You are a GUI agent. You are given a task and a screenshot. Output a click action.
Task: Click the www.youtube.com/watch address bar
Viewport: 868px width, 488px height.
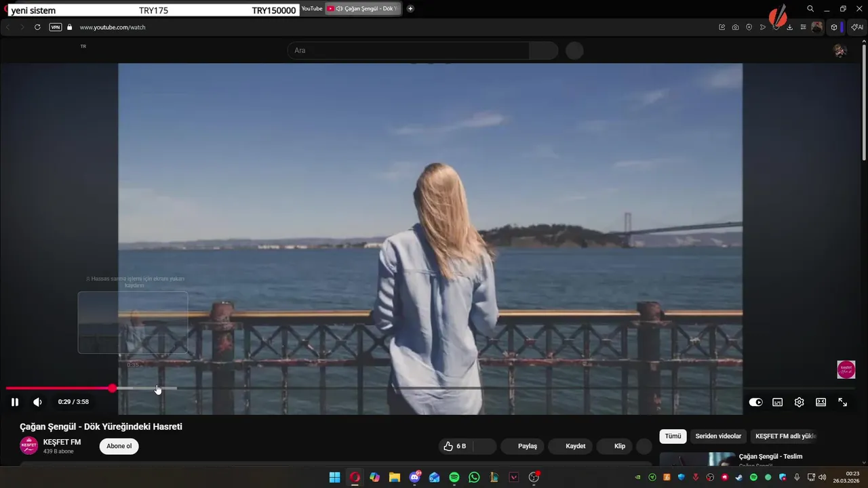pos(113,27)
